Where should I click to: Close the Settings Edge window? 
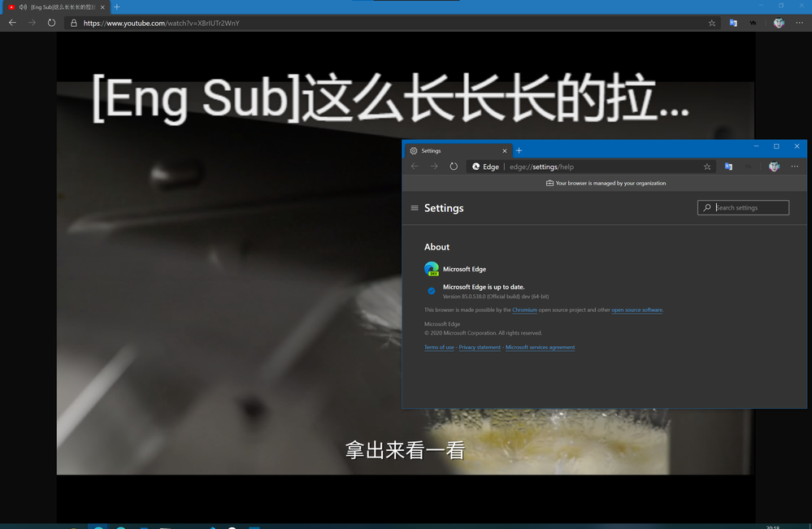797,146
